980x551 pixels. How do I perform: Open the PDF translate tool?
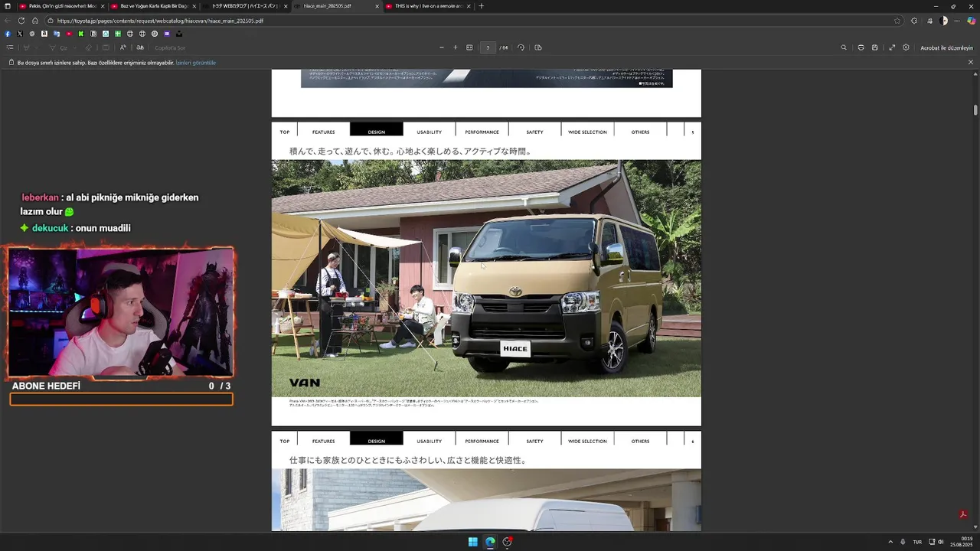[140, 47]
